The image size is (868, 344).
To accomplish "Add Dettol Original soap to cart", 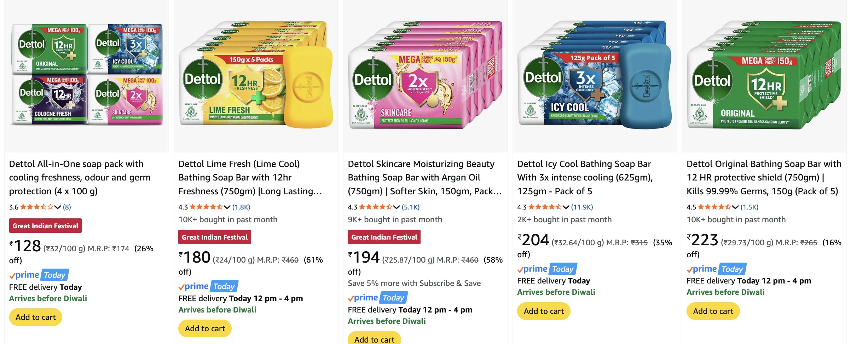I will 713,311.
